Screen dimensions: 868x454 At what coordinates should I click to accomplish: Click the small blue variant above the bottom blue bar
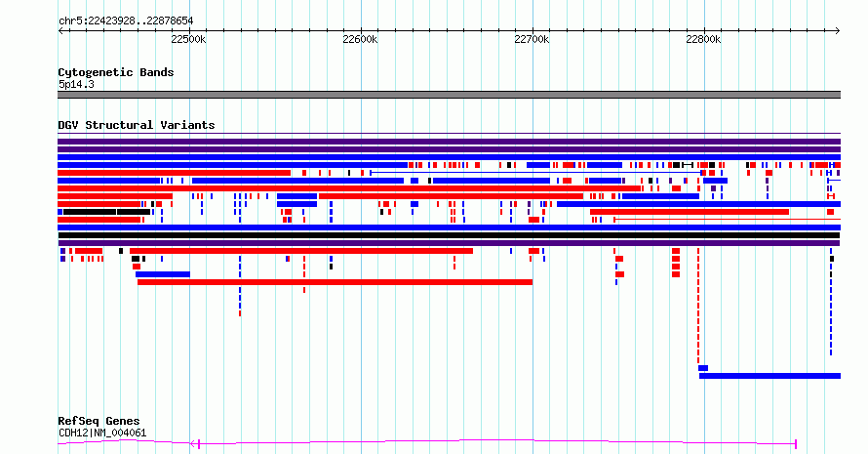pos(703,368)
